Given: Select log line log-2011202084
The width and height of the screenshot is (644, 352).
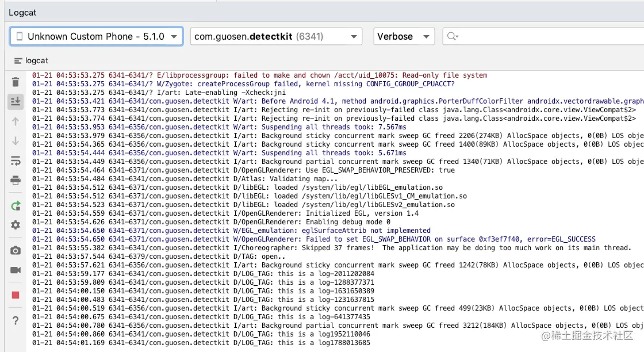Looking at the screenshot, I should 204,274.
